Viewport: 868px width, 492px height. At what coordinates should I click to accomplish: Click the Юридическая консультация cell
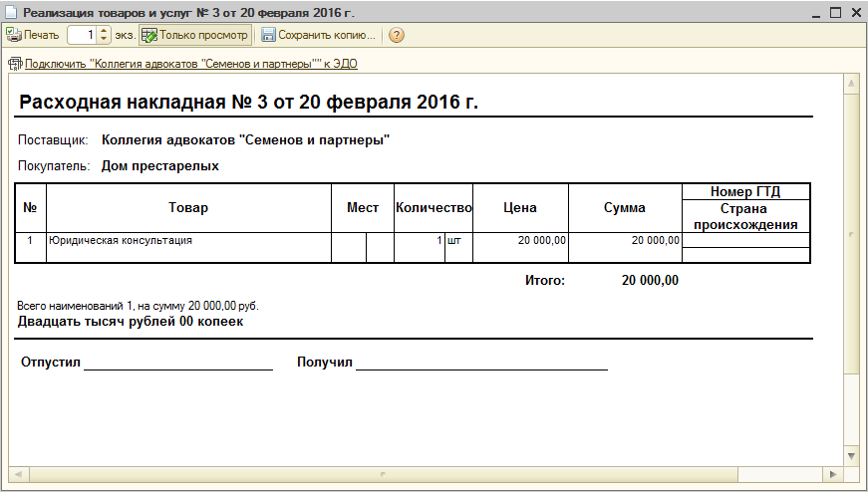coord(188,247)
